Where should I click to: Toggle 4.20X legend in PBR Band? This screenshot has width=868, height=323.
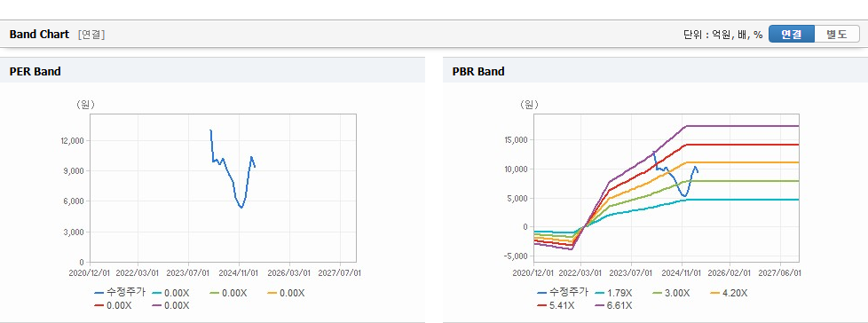pyautogui.click(x=729, y=293)
